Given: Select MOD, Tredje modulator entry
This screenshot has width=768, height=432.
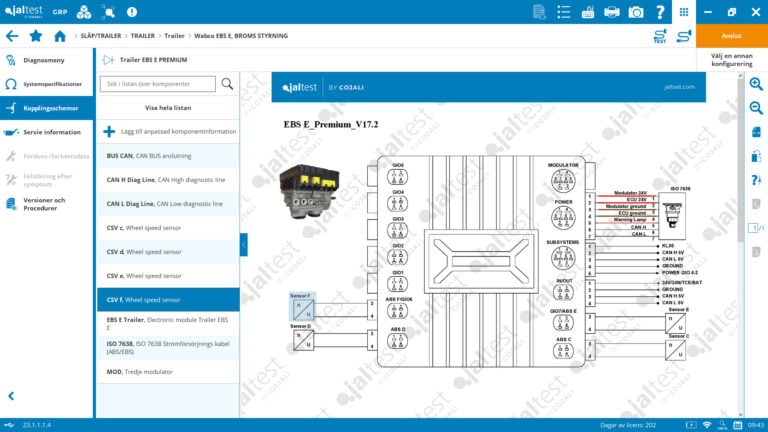Looking at the screenshot, I should click(x=168, y=372).
